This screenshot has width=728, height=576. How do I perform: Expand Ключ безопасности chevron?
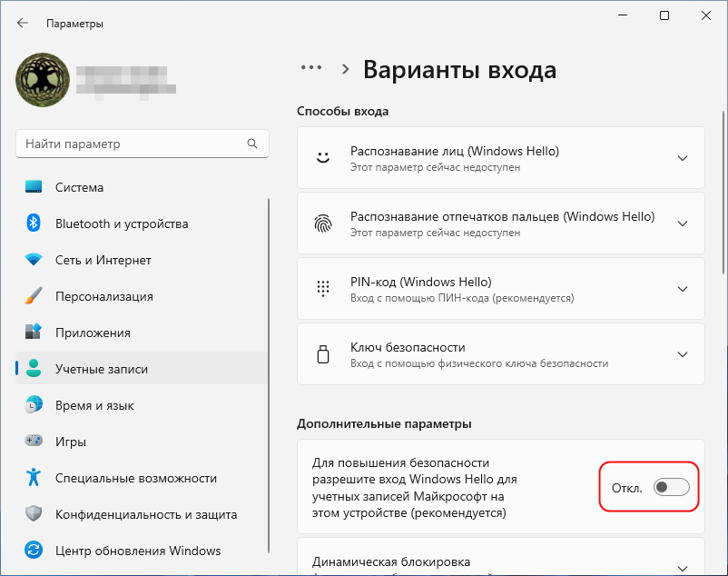[x=683, y=354]
